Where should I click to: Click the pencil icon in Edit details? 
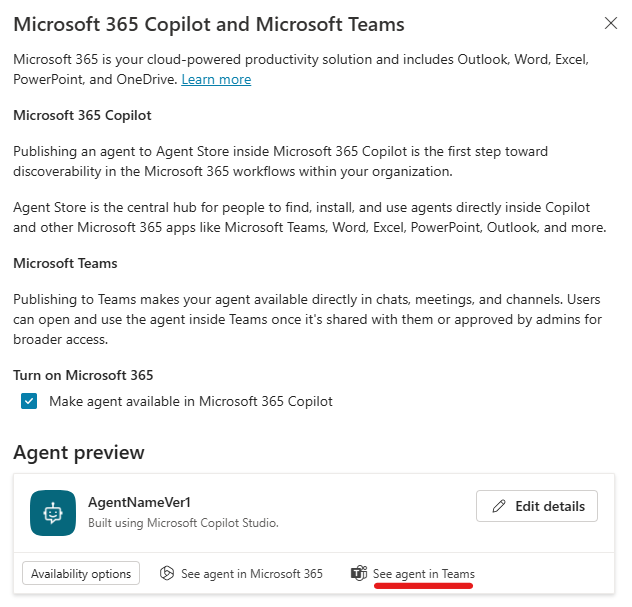point(499,506)
